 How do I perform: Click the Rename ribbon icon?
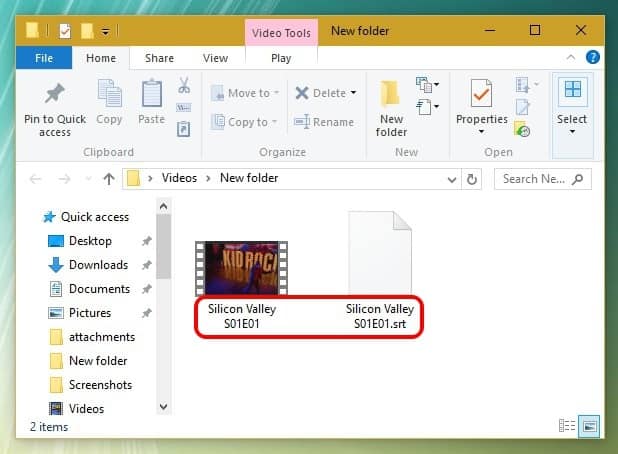click(x=302, y=122)
